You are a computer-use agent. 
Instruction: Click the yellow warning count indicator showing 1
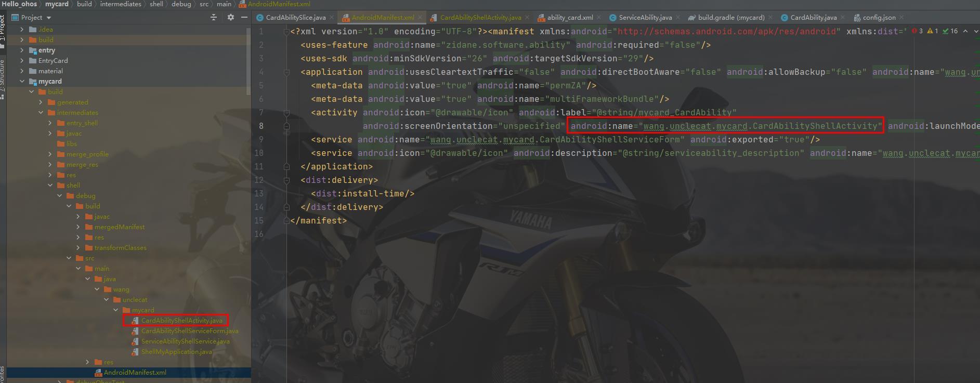933,31
